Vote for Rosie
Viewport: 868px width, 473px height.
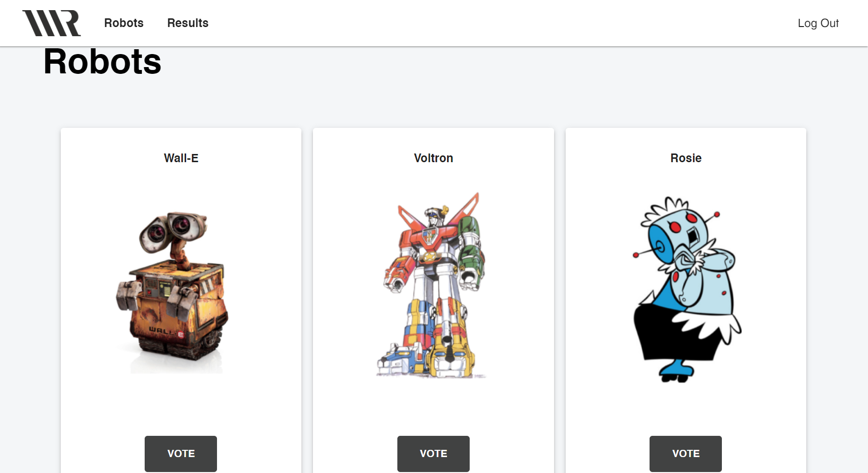click(686, 453)
